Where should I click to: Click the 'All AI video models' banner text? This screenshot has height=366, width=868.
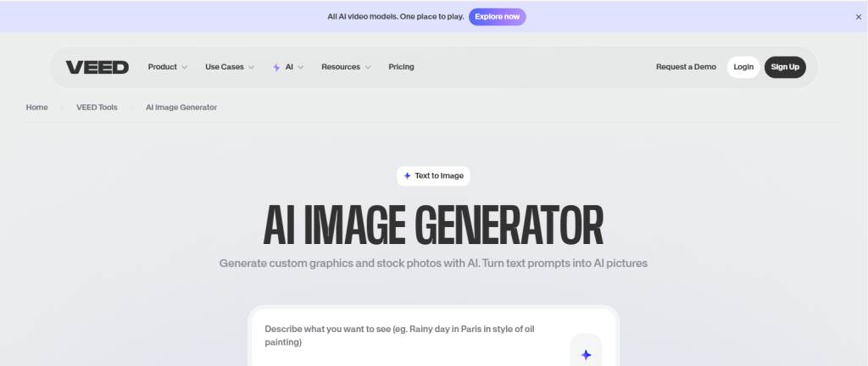click(x=394, y=16)
